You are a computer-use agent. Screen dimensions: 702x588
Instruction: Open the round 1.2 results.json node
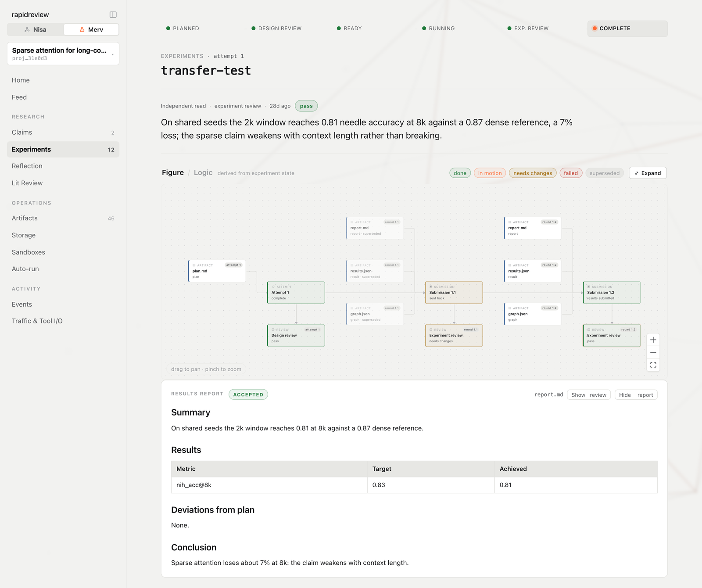coord(533,271)
